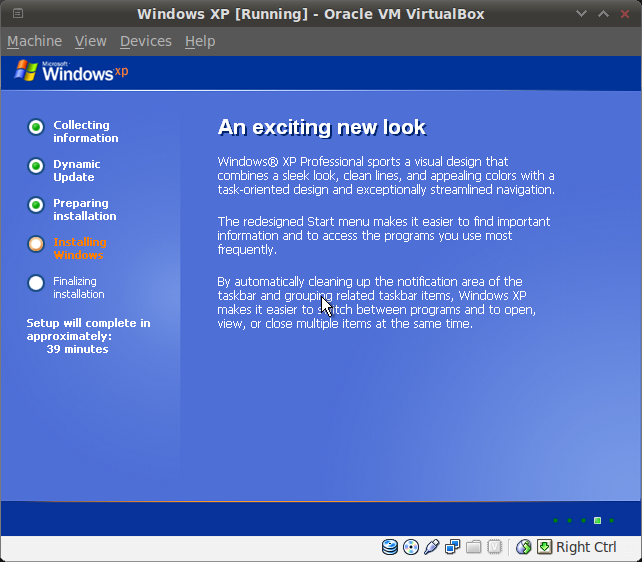Viewport: 642px width, 562px height.
Task: Minimize the VirtualBox window with down chevron
Action: (x=581, y=14)
